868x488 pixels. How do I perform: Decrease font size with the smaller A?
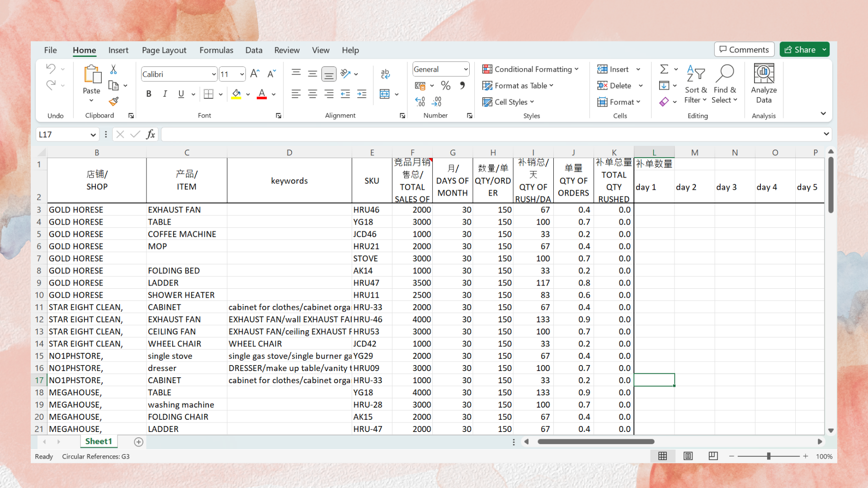(x=272, y=74)
